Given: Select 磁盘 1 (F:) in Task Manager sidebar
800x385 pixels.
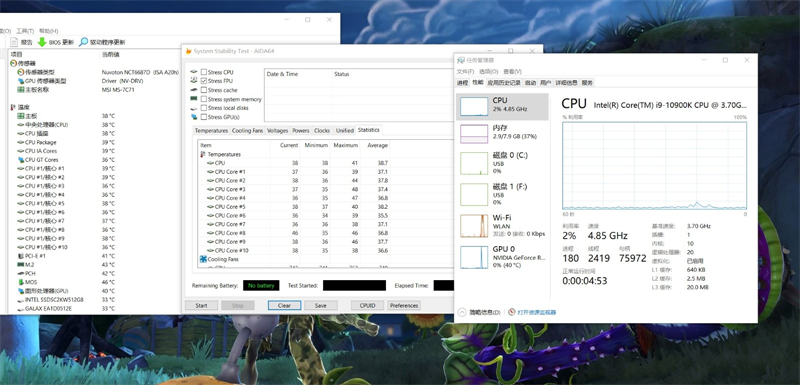Looking at the screenshot, I should [x=503, y=194].
